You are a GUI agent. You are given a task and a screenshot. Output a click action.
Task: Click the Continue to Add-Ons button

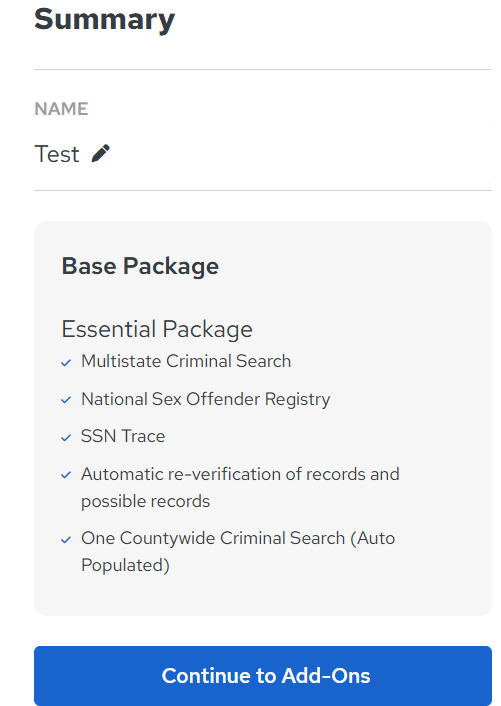(x=263, y=675)
